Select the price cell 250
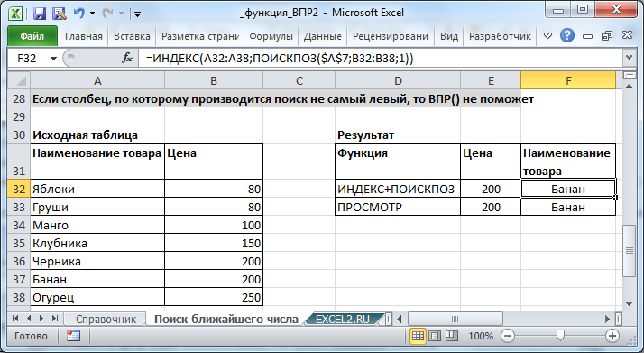Screen dimensions: 644x353 tap(214, 298)
